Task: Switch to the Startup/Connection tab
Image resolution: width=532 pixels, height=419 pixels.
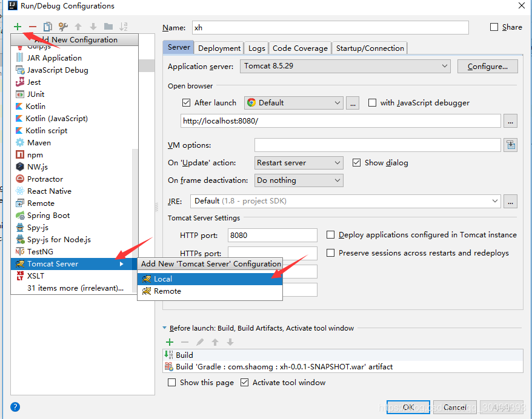Action: pyautogui.click(x=370, y=48)
